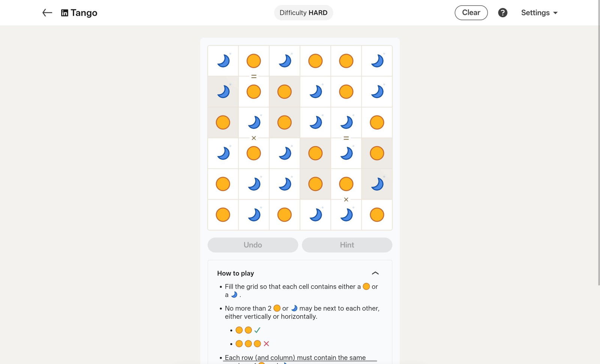600x364 pixels.
Task: Click the page's vertical scrollbar
Action: (598, 150)
